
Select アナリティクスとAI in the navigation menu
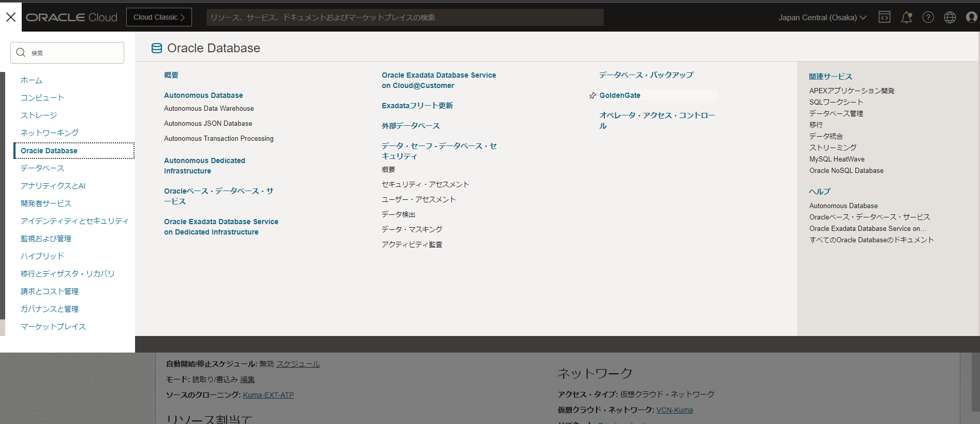click(x=53, y=186)
